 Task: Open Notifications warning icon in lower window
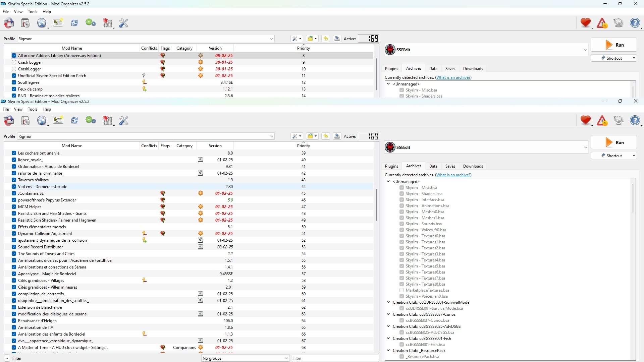[602, 120]
